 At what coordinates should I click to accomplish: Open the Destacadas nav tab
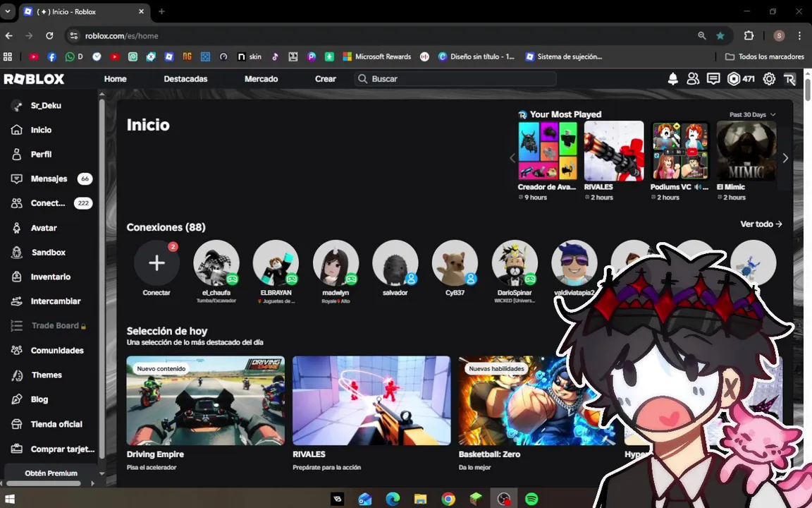click(x=185, y=79)
